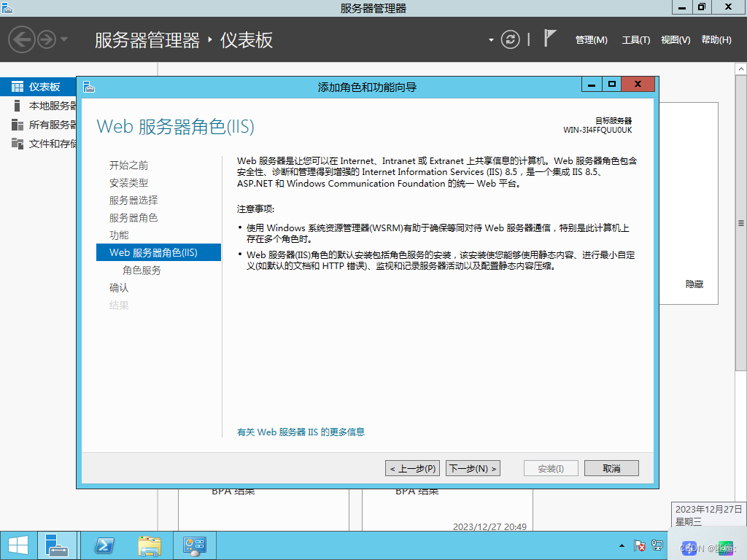Screen dimensions: 747x560
Task: Click the dashboard grid icon beside 仪表板
Action: (18, 87)
